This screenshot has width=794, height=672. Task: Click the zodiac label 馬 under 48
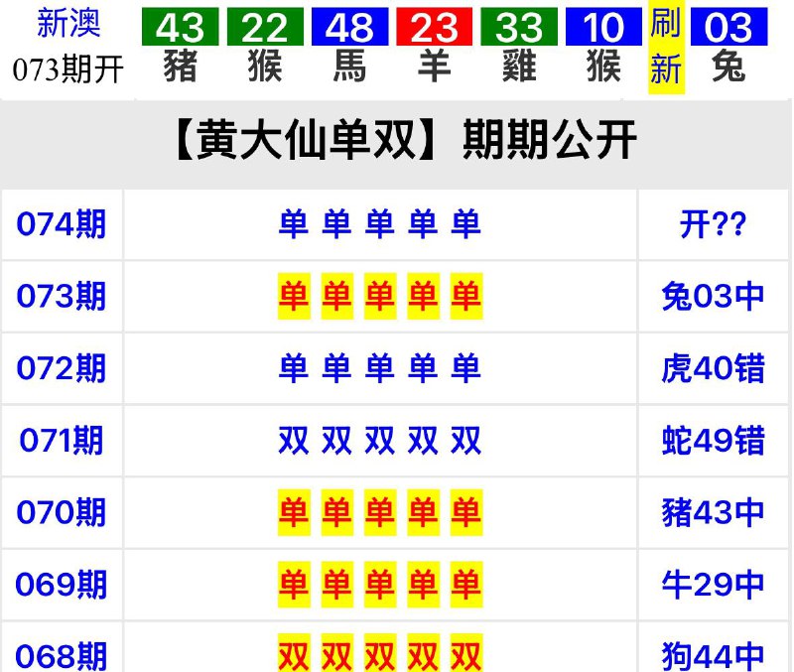coord(350,67)
